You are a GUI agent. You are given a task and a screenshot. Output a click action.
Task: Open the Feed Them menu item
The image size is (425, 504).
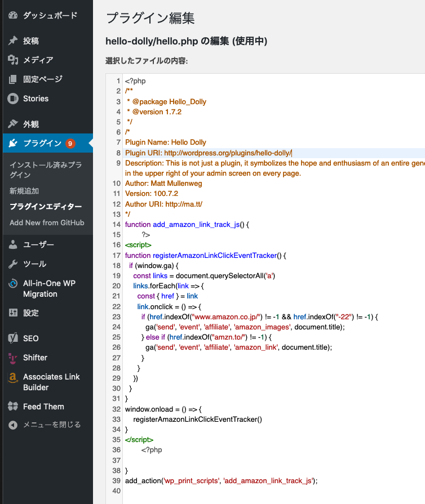tap(43, 407)
